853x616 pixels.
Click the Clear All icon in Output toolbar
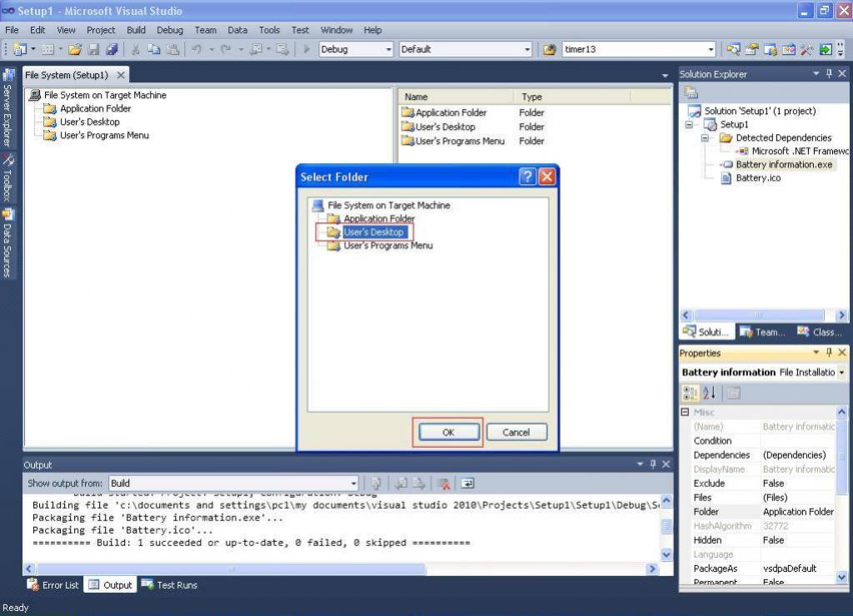(445, 484)
